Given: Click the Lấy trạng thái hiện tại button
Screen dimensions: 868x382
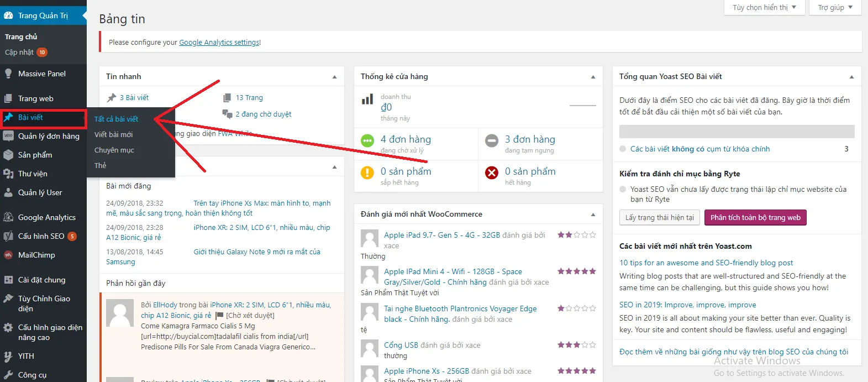Looking at the screenshot, I should pyautogui.click(x=660, y=218).
